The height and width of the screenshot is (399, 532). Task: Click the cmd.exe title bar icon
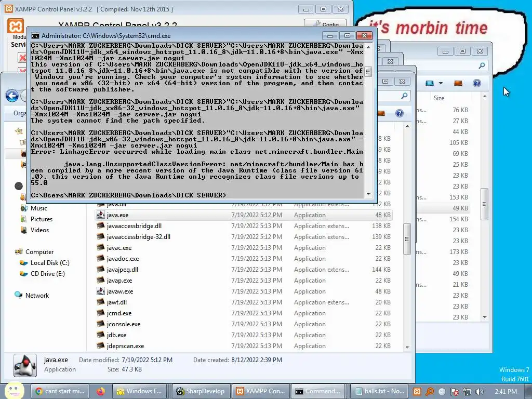[x=35, y=36]
